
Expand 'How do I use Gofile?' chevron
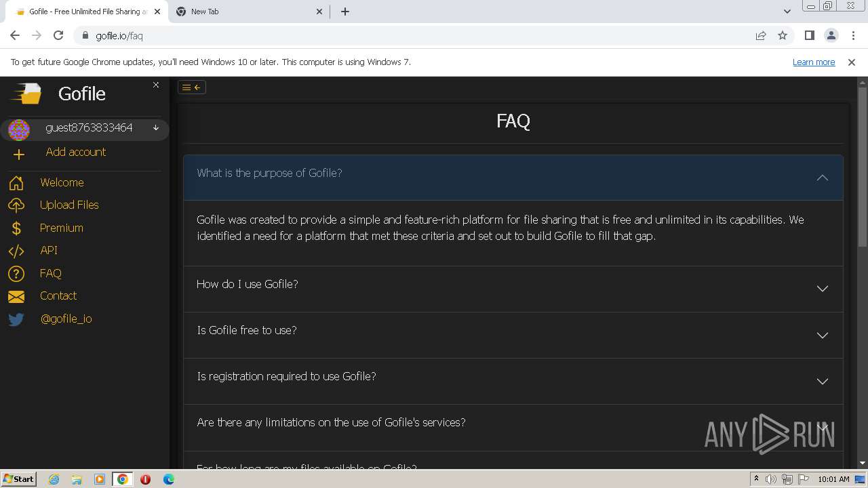(823, 289)
